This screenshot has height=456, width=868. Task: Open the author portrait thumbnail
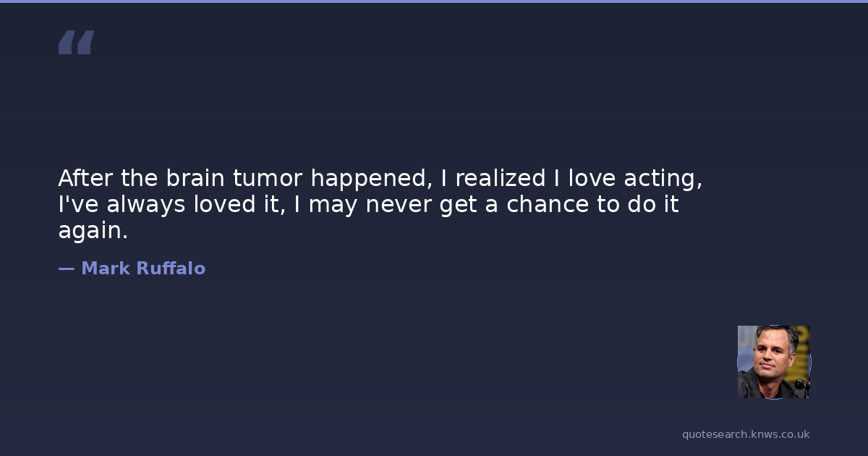click(x=773, y=361)
